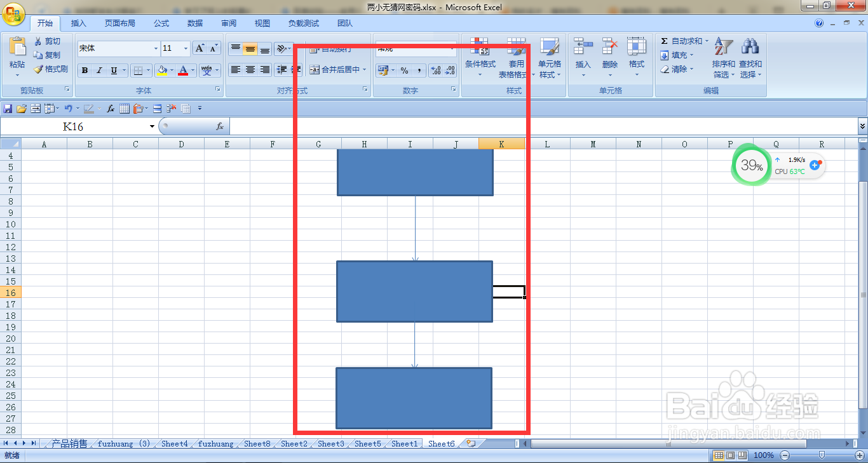Click the Conditional Formatting (条件格式) icon

[480, 48]
